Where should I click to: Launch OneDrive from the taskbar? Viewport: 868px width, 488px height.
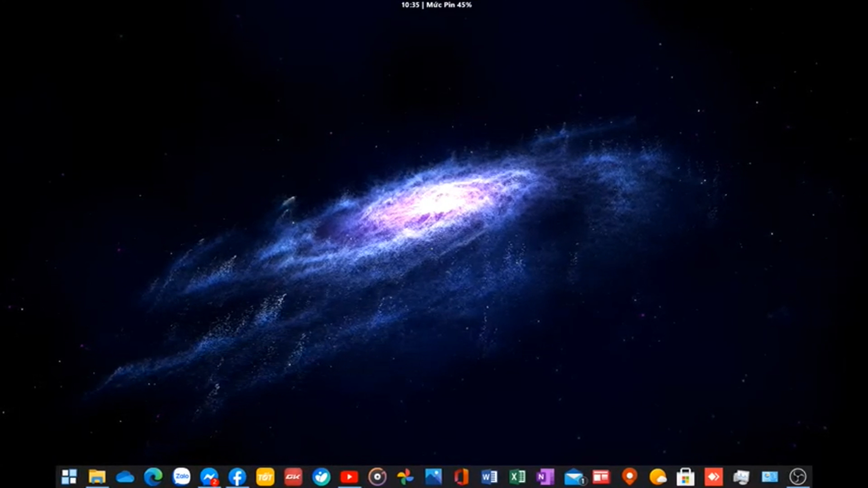pos(125,477)
